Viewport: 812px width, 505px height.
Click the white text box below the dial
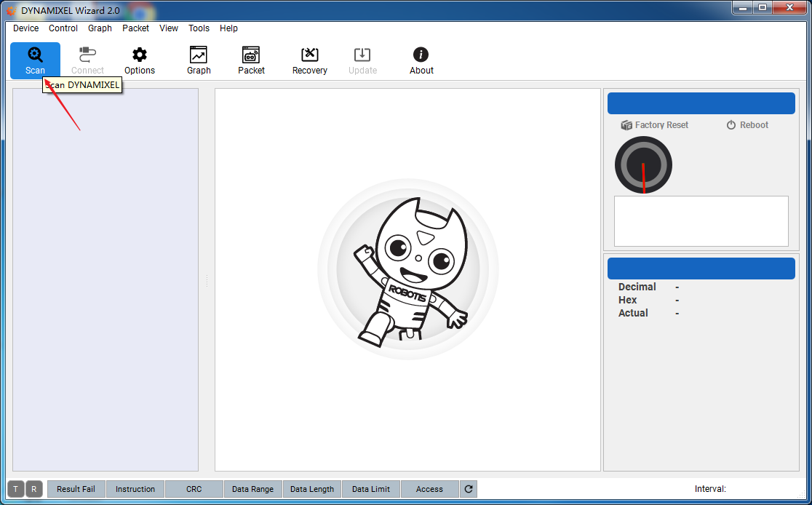pos(701,221)
